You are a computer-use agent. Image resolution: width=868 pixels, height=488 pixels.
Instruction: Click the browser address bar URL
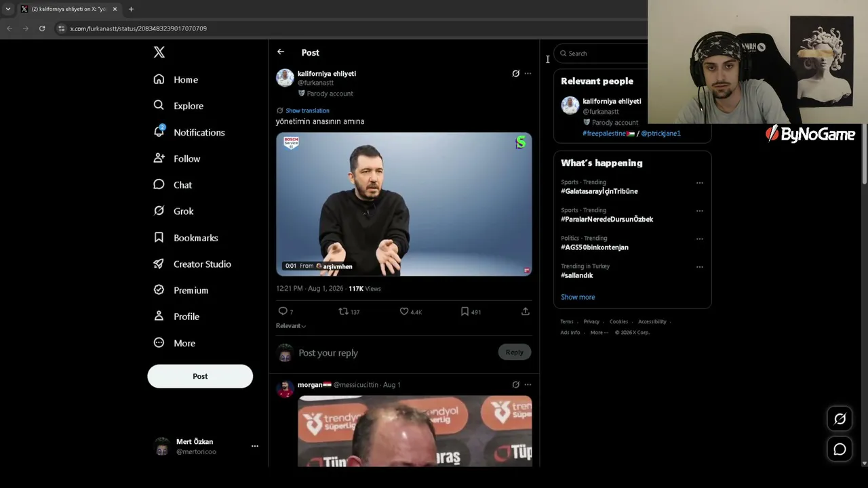(138, 28)
